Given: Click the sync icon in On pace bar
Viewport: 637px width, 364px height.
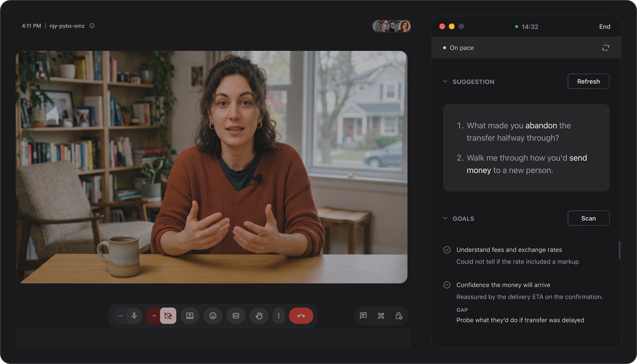Looking at the screenshot, I should pyautogui.click(x=605, y=48).
